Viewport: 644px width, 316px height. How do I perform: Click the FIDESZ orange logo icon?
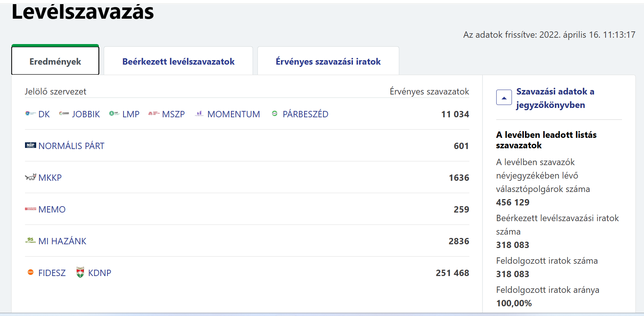click(x=31, y=272)
